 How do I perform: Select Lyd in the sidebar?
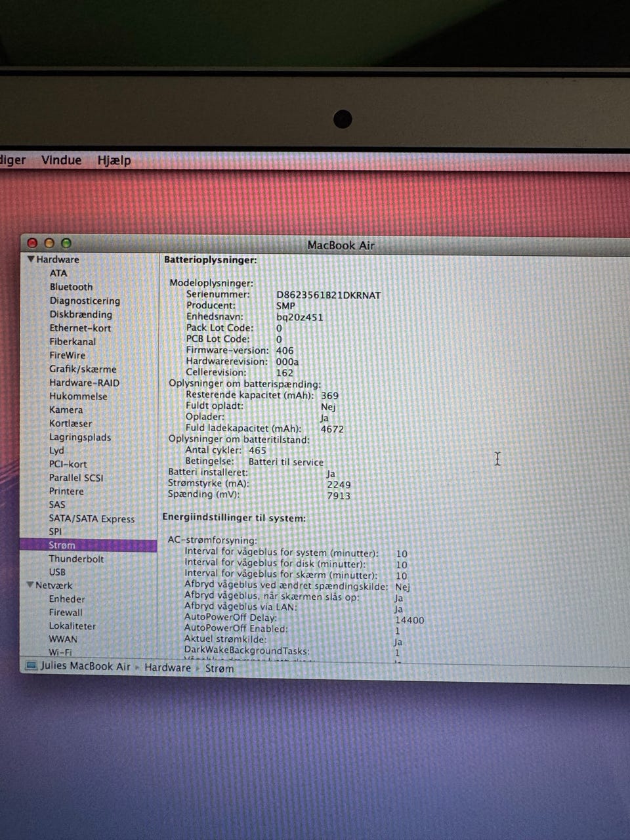point(56,450)
